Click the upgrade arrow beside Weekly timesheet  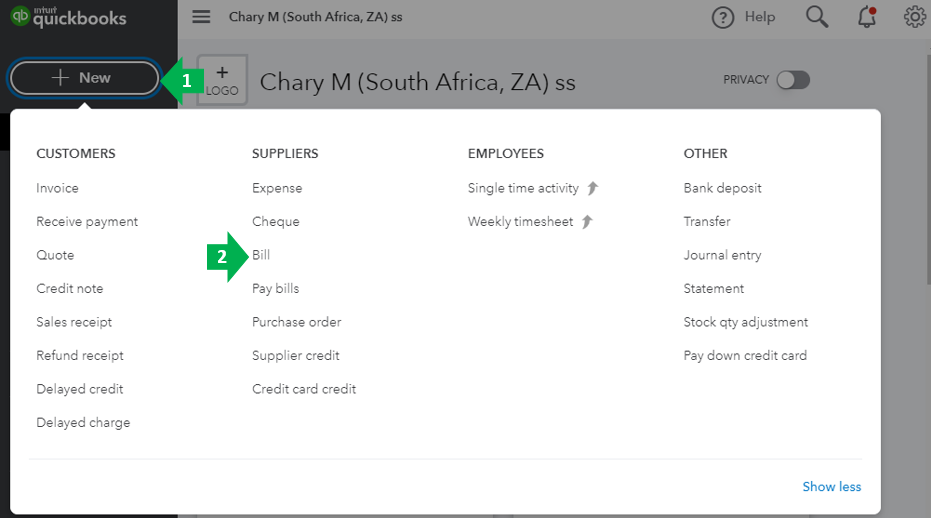587,222
